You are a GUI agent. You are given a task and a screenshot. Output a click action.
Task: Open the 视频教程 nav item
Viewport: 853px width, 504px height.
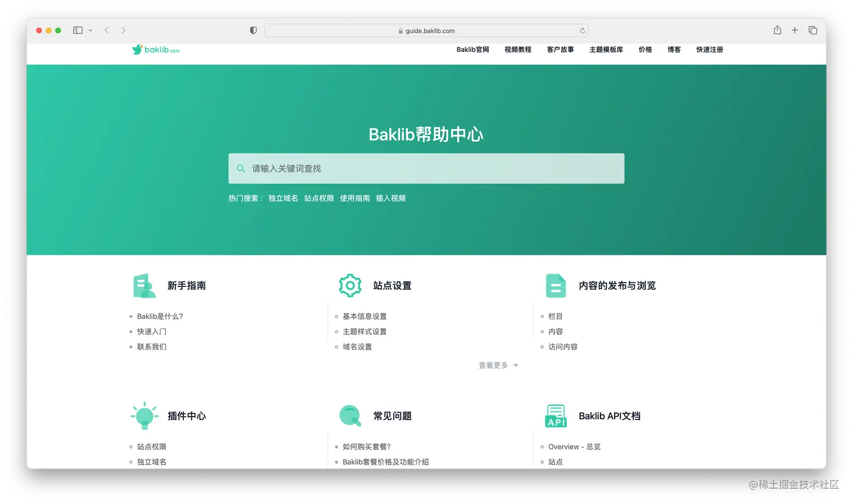click(x=518, y=50)
